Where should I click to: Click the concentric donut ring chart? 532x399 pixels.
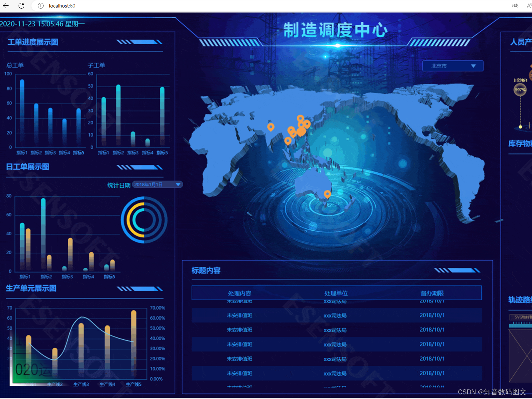tap(144, 220)
